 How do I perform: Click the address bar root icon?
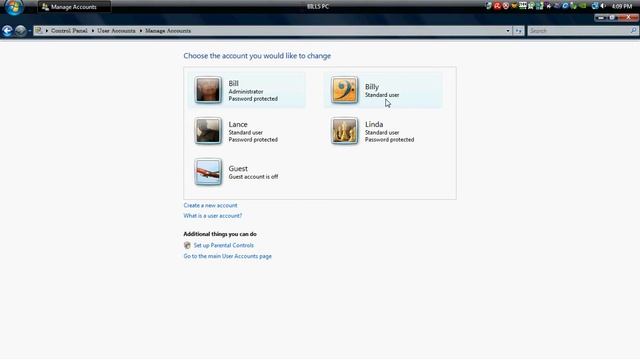pyautogui.click(x=38, y=31)
